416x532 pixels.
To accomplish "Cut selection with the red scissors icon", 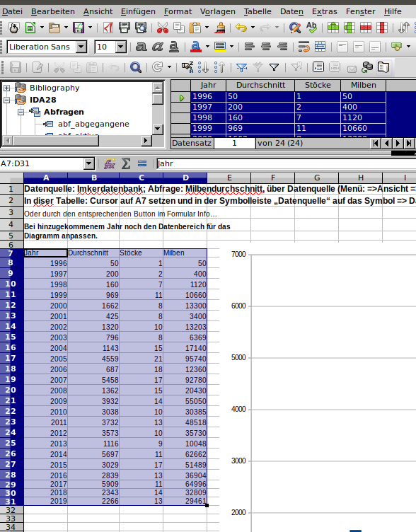I will coord(163,28).
